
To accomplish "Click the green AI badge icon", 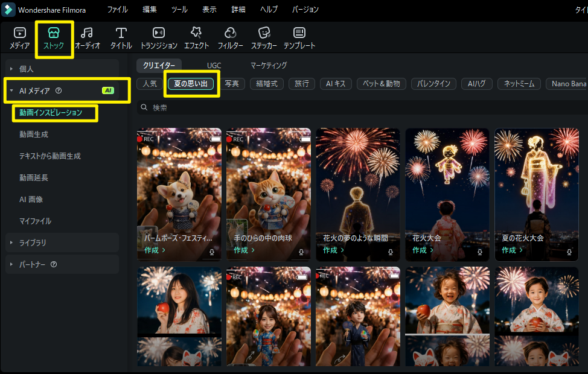I will coord(108,90).
